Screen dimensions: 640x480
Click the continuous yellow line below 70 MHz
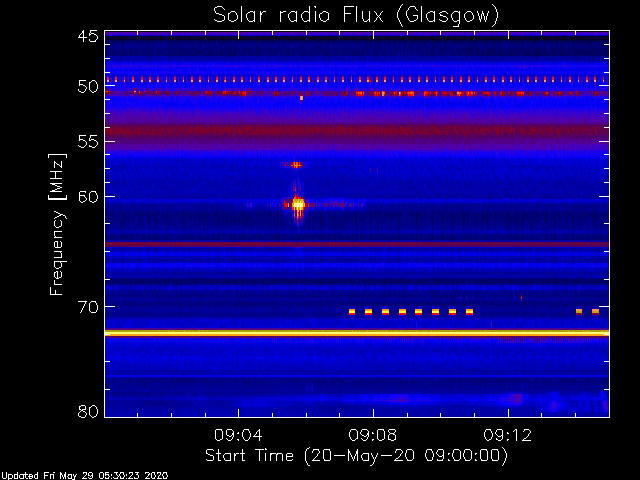pos(357,333)
